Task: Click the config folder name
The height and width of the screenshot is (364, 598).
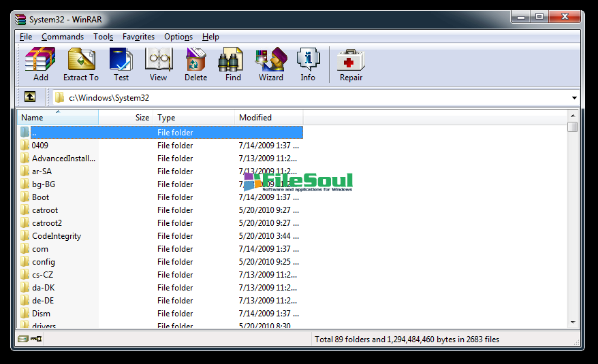Action: [44, 262]
